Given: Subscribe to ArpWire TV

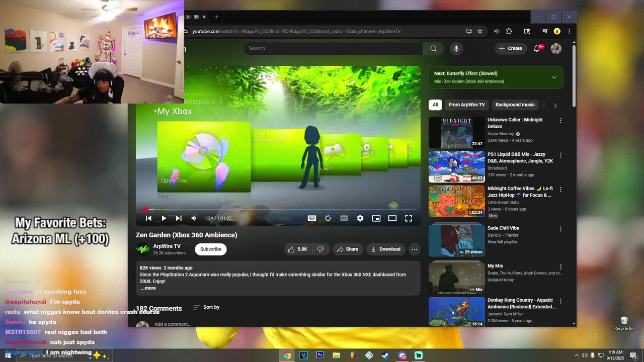Looking at the screenshot, I should coord(211,249).
